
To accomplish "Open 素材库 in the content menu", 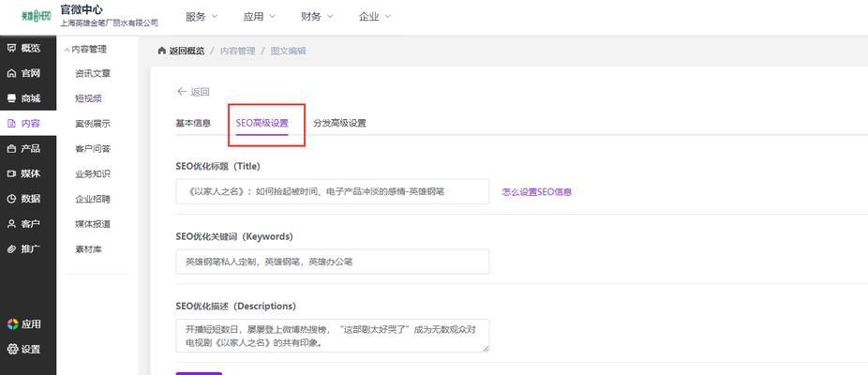I will coord(88,249).
